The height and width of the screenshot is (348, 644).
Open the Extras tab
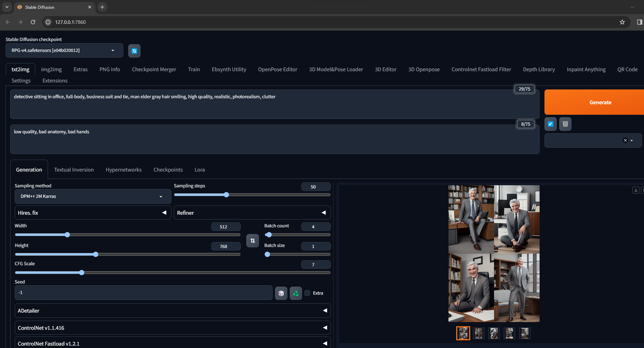tap(81, 69)
